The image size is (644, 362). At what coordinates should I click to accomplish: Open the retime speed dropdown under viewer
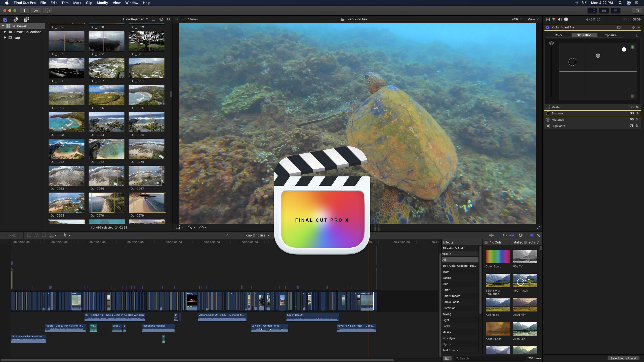[203, 228]
